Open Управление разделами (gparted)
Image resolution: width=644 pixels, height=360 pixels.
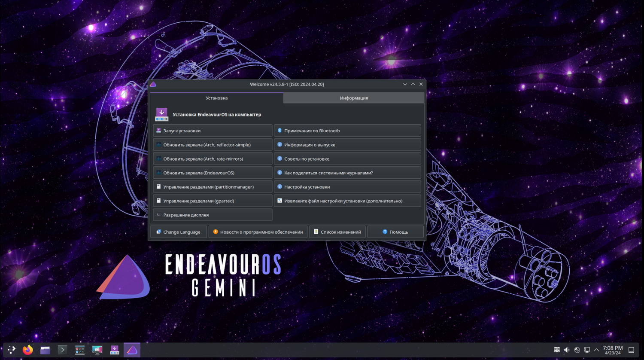[213, 201]
